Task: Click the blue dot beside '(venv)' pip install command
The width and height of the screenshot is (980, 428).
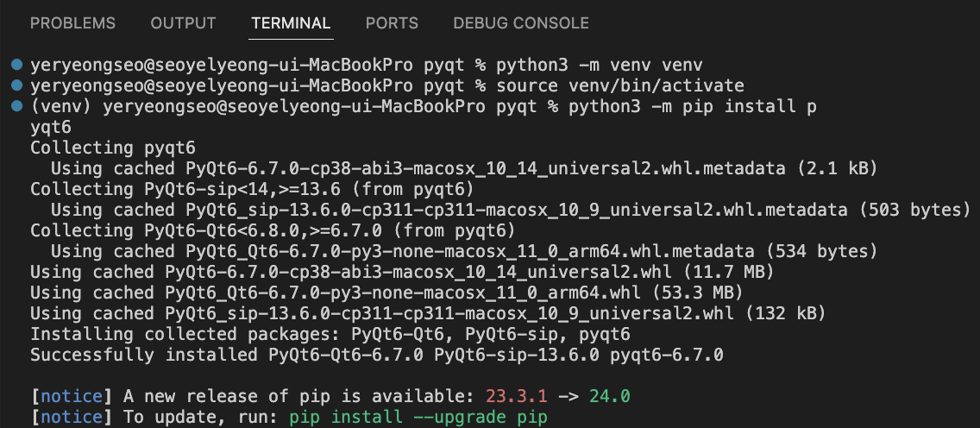Action: tap(17, 106)
